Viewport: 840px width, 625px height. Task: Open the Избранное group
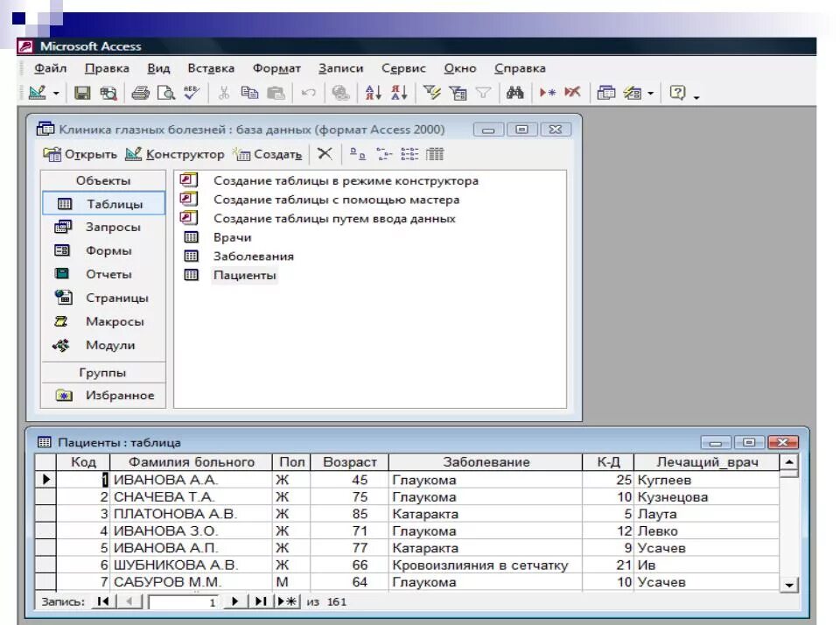[103, 396]
